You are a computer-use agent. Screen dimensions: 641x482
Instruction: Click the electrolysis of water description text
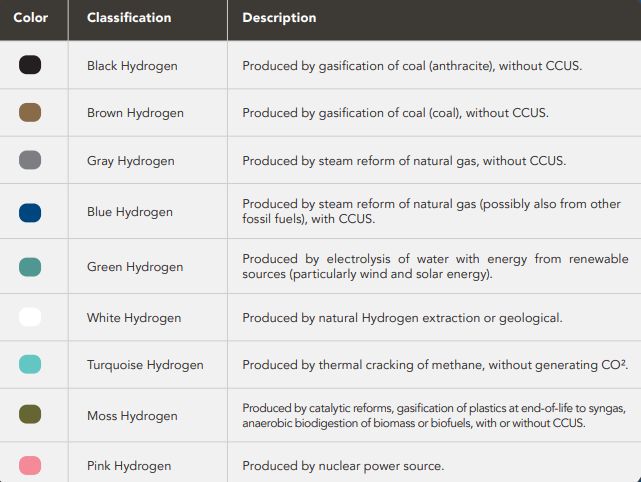click(435, 266)
